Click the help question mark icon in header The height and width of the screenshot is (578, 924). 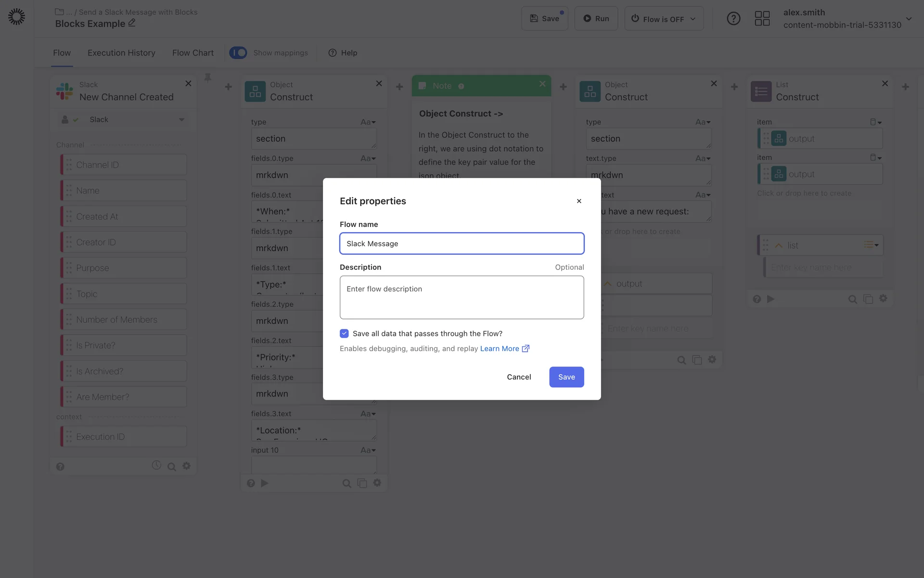[733, 19]
